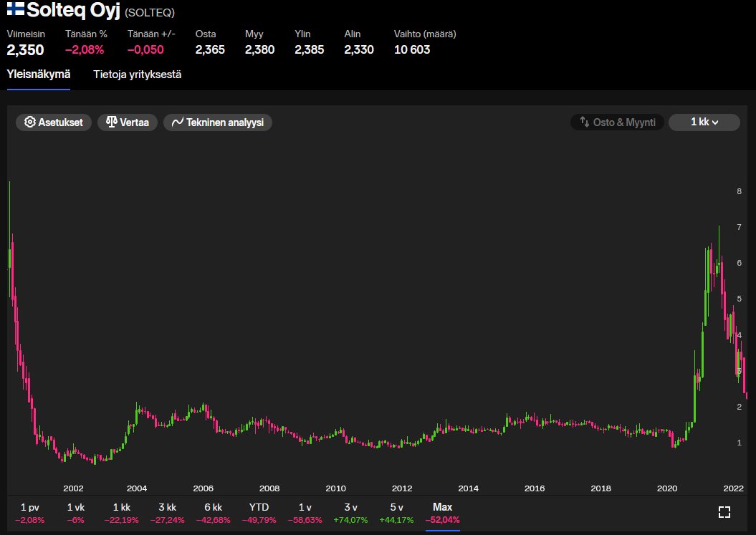Click the Ylin high value 2,385
The width and height of the screenshot is (756, 535).
[310, 49]
